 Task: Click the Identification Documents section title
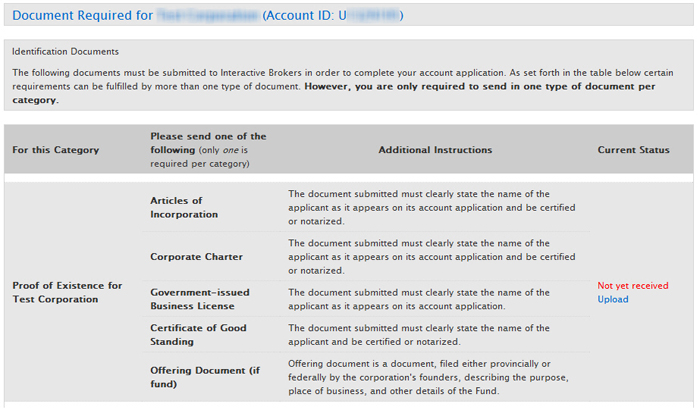point(65,51)
